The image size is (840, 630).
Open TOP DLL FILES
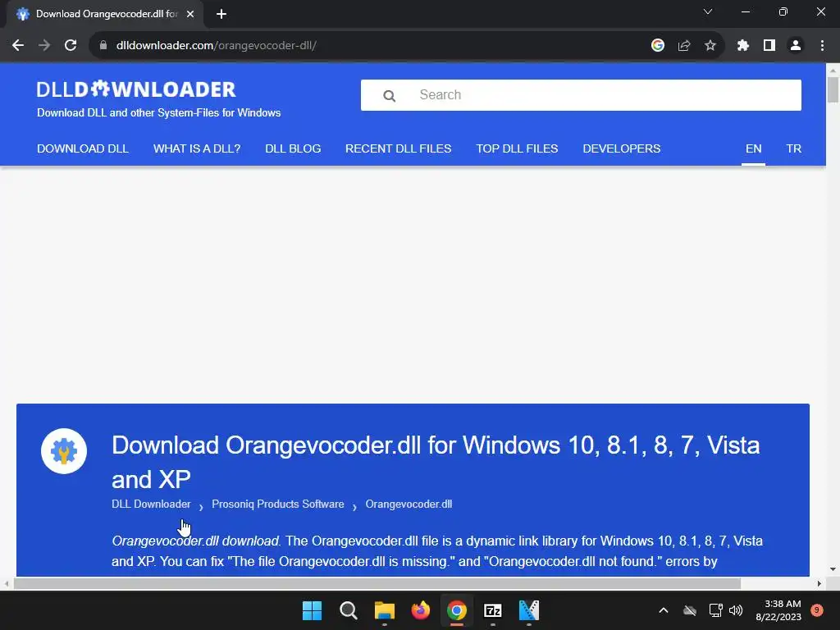pyautogui.click(x=517, y=149)
